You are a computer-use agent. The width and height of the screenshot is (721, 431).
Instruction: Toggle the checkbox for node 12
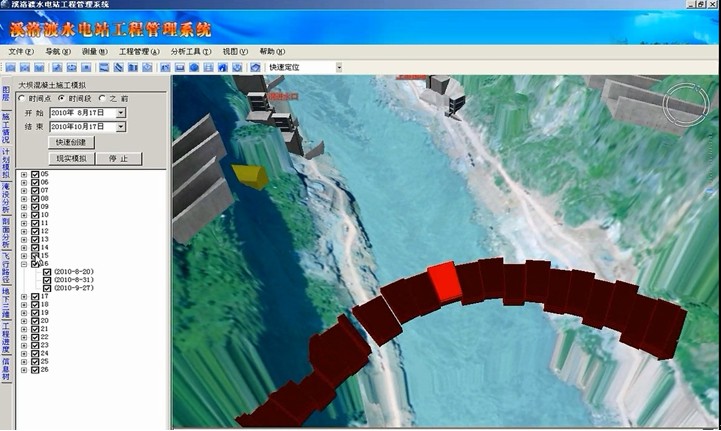(x=35, y=231)
